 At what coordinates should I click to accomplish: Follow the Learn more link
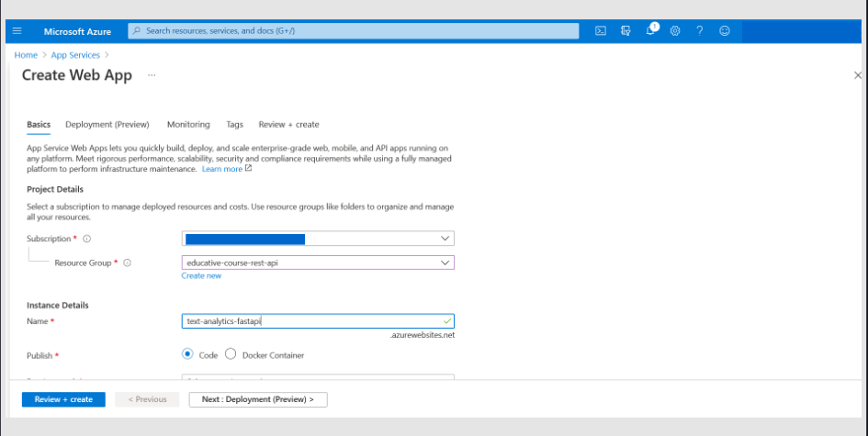click(222, 169)
